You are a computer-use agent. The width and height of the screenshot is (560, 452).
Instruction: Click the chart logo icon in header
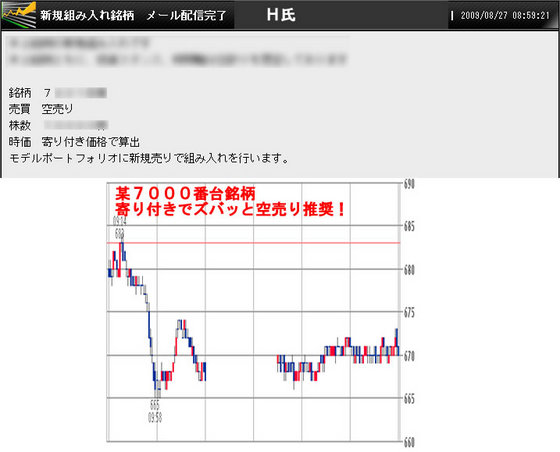(19, 15)
